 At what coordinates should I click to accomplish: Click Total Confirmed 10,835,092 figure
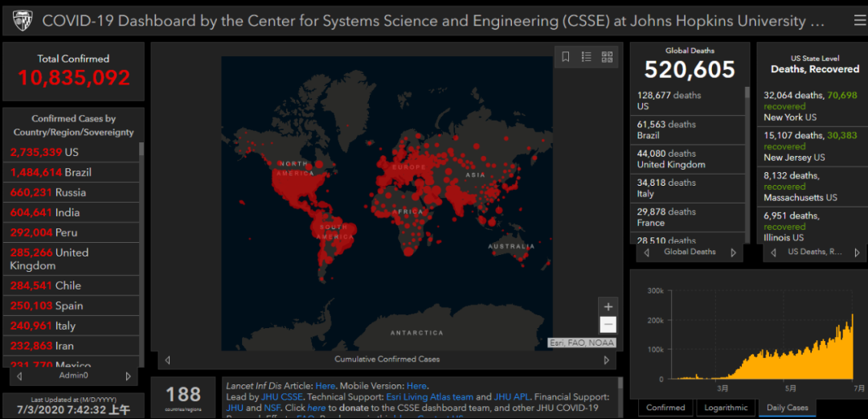(x=74, y=77)
